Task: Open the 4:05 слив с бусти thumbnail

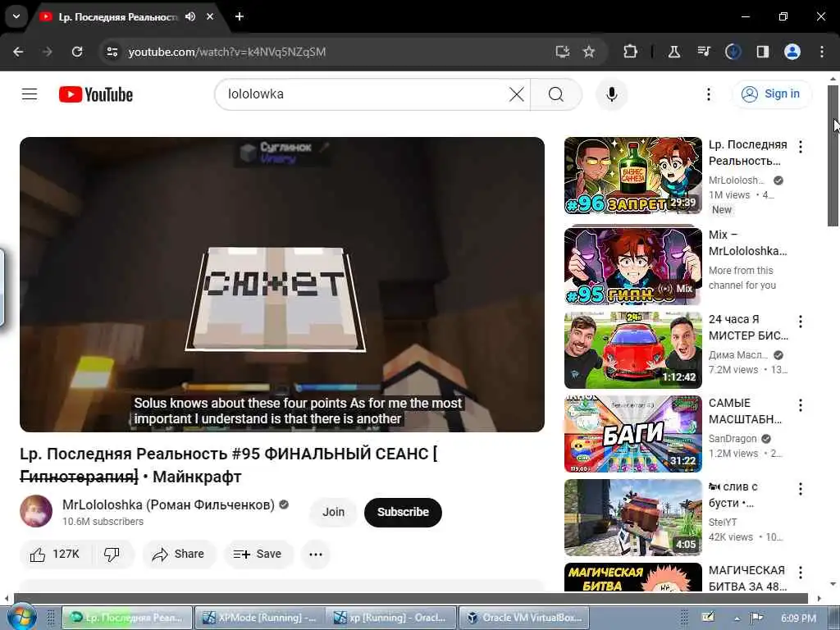Action: pyautogui.click(x=632, y=518)
